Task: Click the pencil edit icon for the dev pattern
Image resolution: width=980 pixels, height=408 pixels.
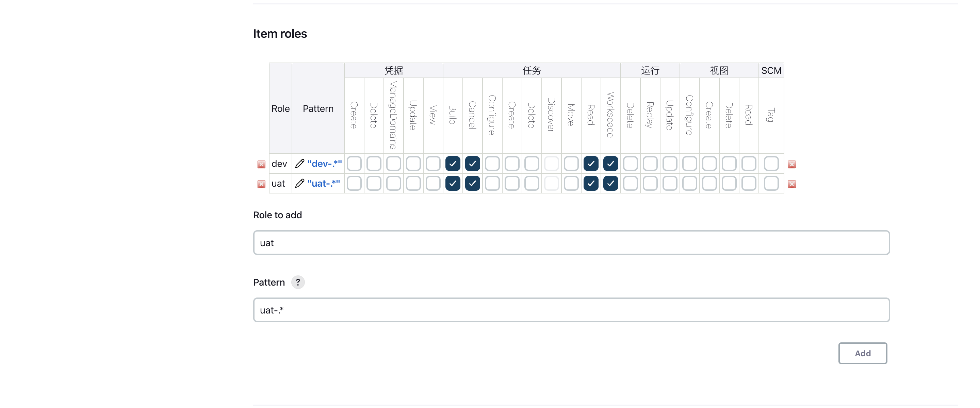Action: [x=299, y=164]
